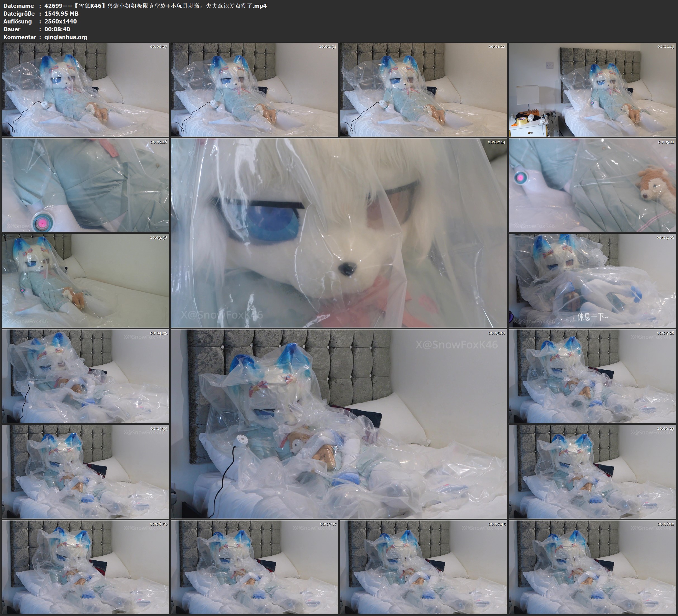Open the frame timestamped 00:07:45
Viewport: 678px width, 616px height.
tap(423, 567)
